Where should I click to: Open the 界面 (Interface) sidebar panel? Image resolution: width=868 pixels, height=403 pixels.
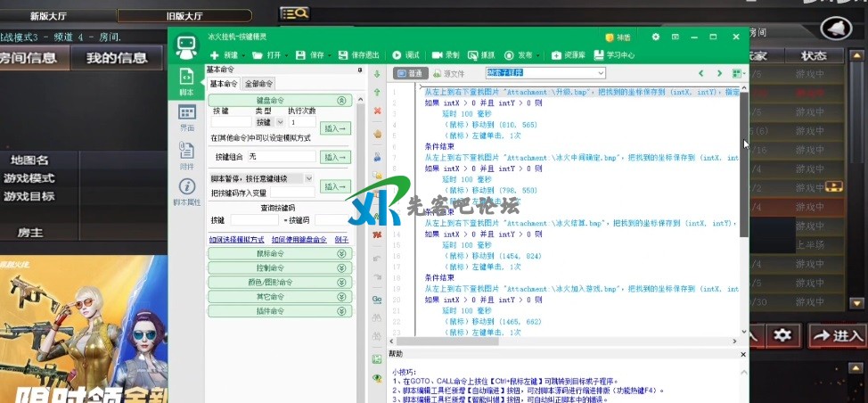coord(186,117)
